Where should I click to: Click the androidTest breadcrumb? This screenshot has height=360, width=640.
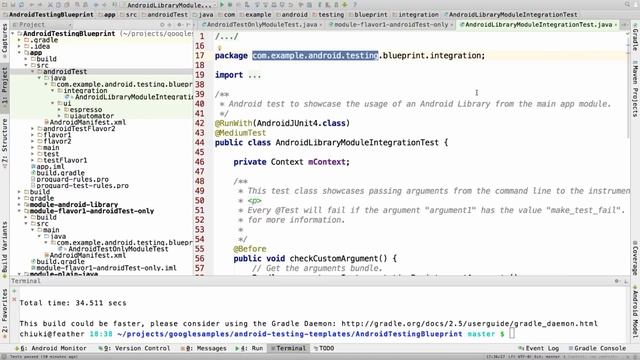coord(165,14)
